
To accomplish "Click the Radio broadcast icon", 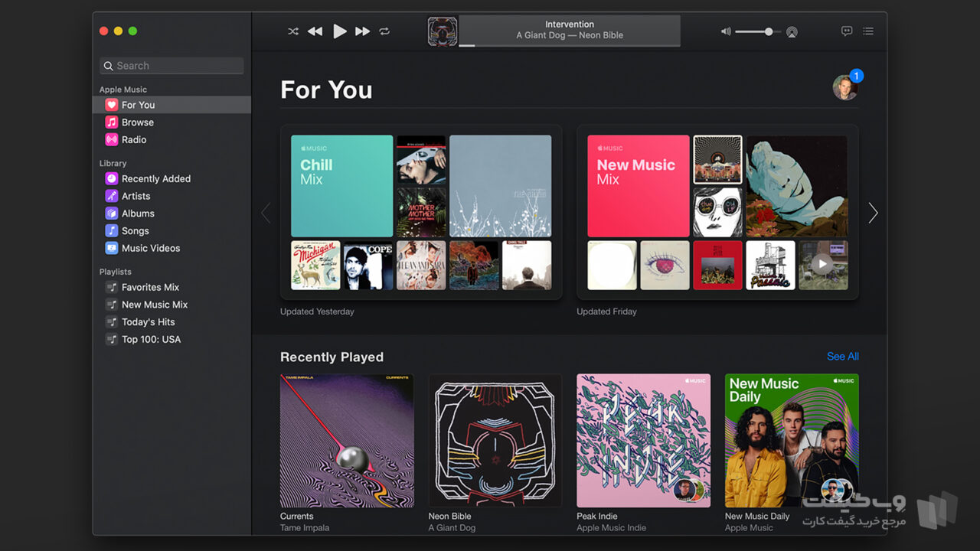I will click(111, 139).
